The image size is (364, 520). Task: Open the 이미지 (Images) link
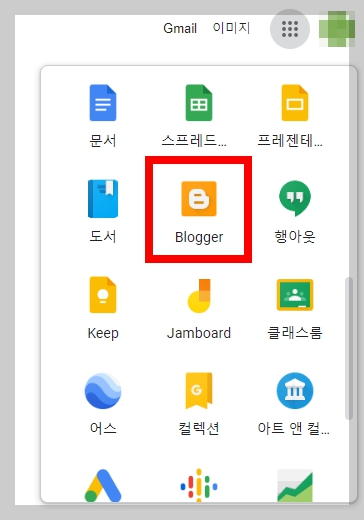(x=231, y=28)
